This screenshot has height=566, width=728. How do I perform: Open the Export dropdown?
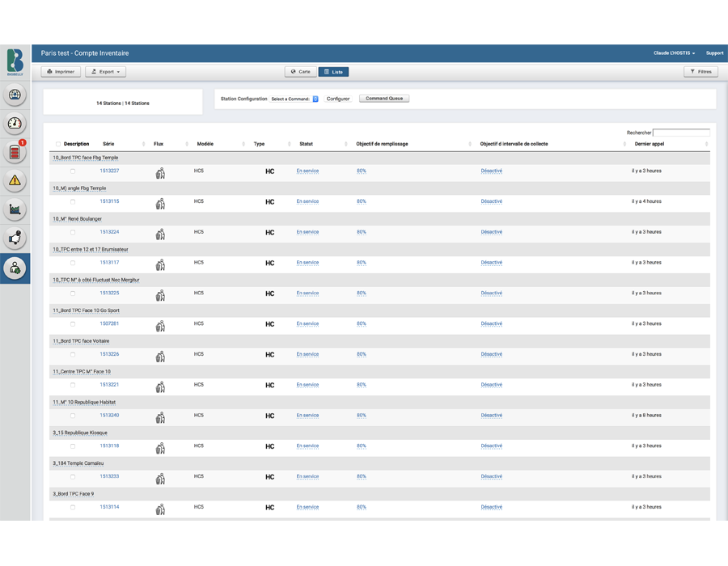pos(105,72)
